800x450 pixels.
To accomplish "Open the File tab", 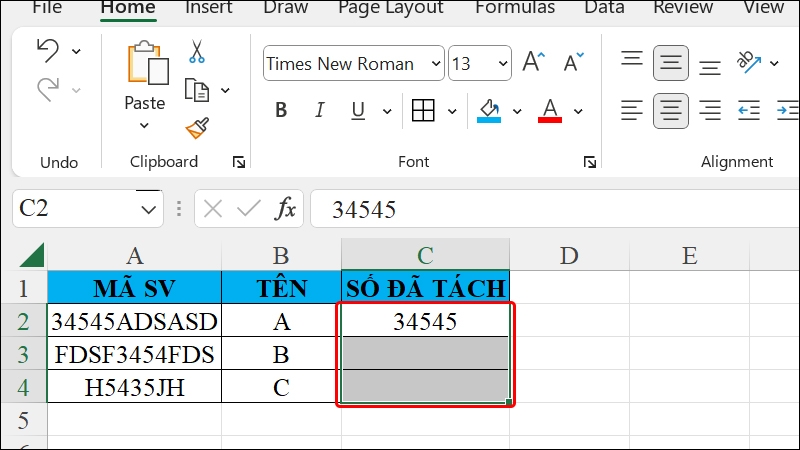I will [x=47, y=8].
